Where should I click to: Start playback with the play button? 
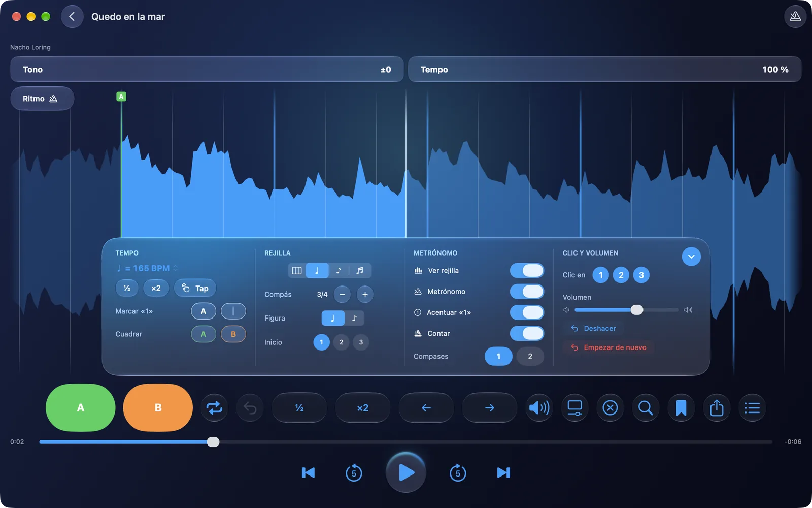point(406,472)
